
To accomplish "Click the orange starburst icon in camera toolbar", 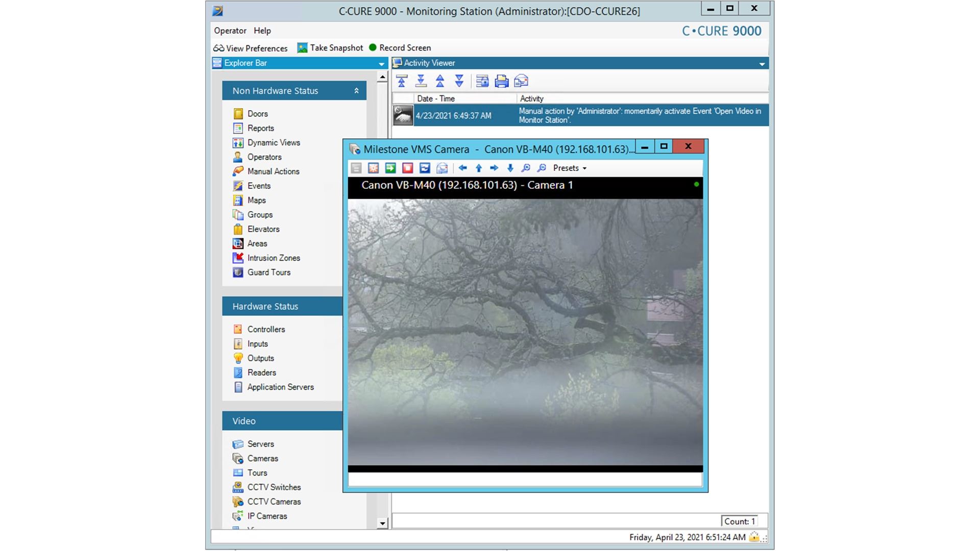I will coord(374,168).
